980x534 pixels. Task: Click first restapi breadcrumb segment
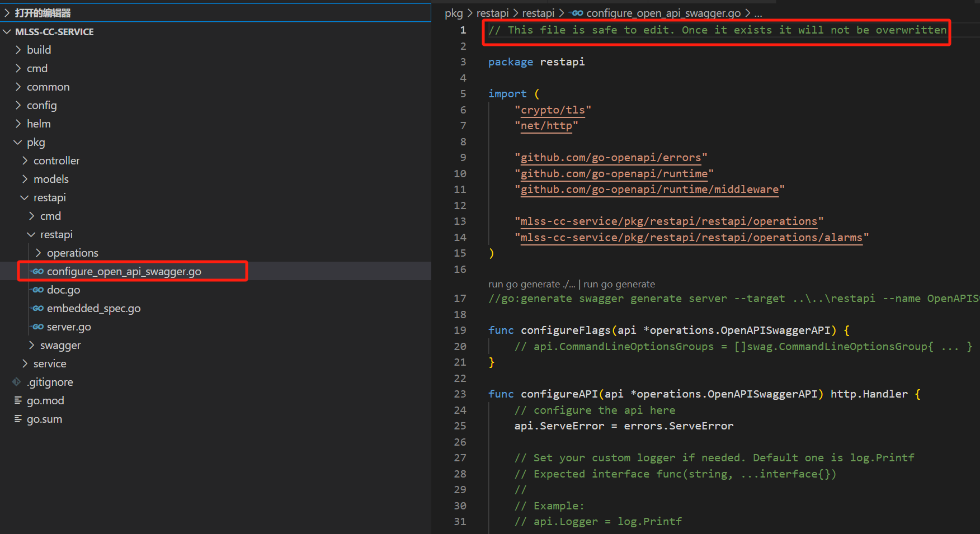tap(492, 13)
